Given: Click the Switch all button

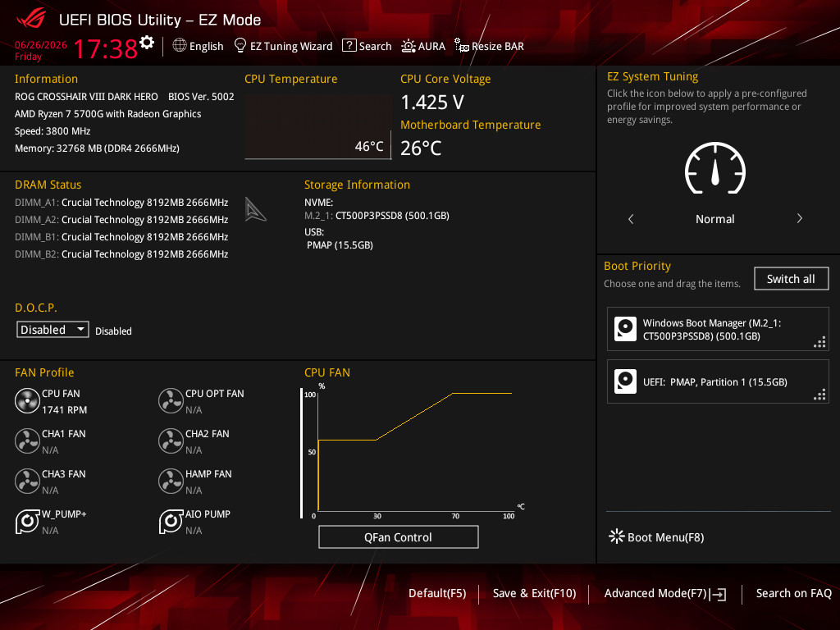Looking at the screenshot, I should [x=791, y=279].
